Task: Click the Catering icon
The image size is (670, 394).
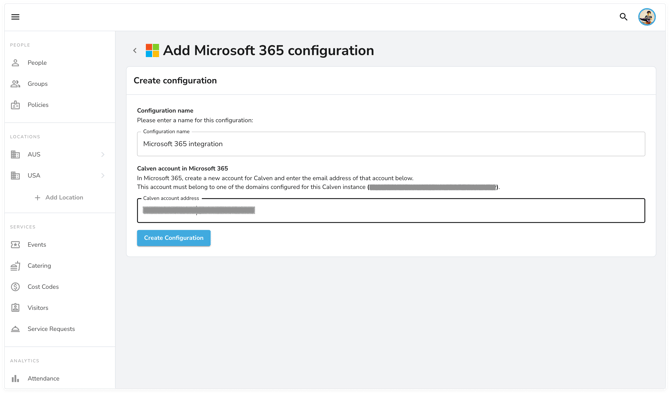Action: point(15,266)
